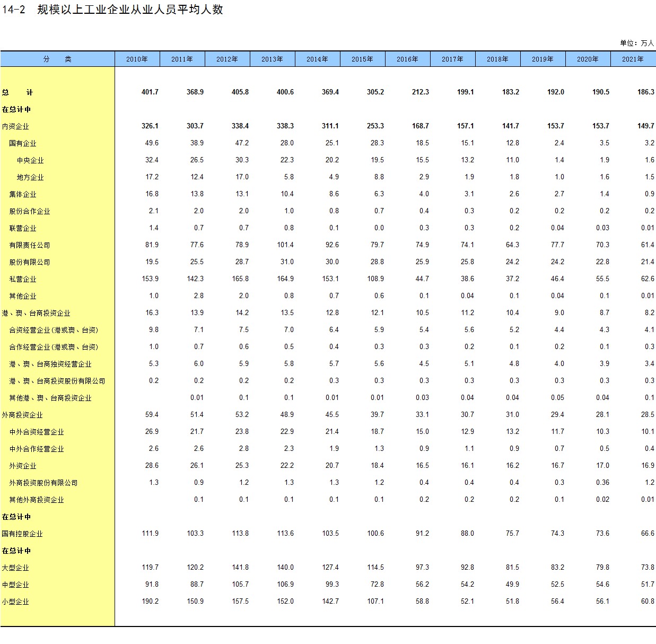This screenshot has width=656, height=644.
Task: Select the 私营企业 row label
Action: (x=23, y=279)
